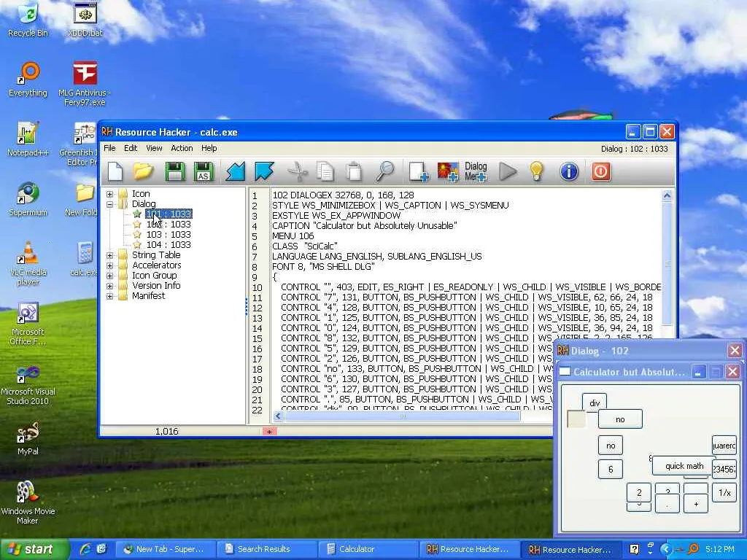Select dialog resource 104 : 1033
This screenshot has width=747, height=560.
[x=169, y=245]
